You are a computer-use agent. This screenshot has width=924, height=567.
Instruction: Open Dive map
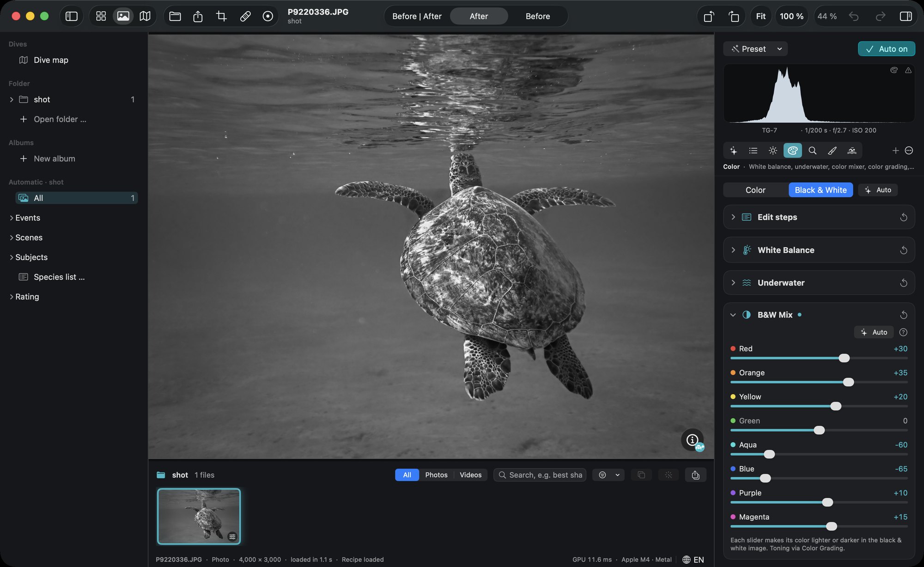coord(51,60)
